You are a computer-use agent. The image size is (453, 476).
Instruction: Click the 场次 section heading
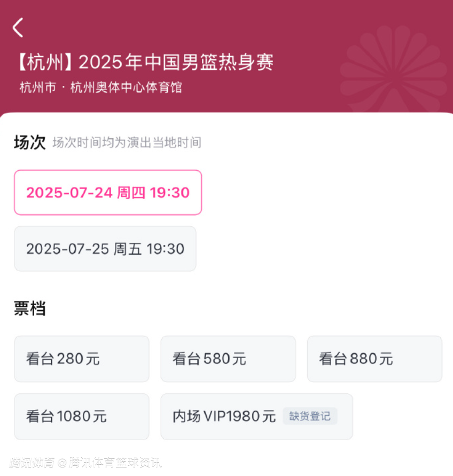pyautogui.click(x=30, y=142)
